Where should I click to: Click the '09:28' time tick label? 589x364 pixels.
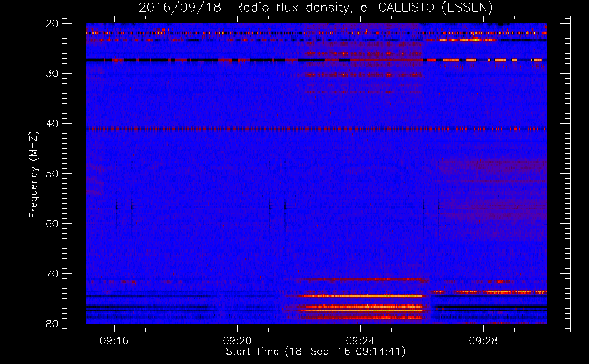pyautogui.click(x=483, y=341)
